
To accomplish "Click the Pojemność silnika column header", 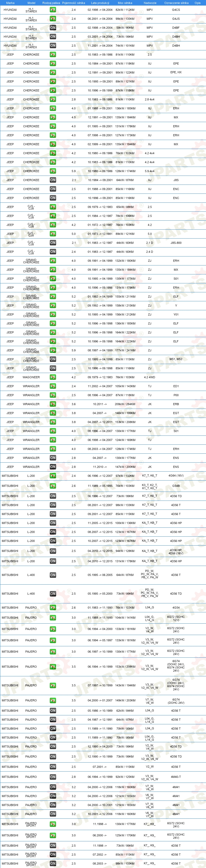I will click(73, 3).
